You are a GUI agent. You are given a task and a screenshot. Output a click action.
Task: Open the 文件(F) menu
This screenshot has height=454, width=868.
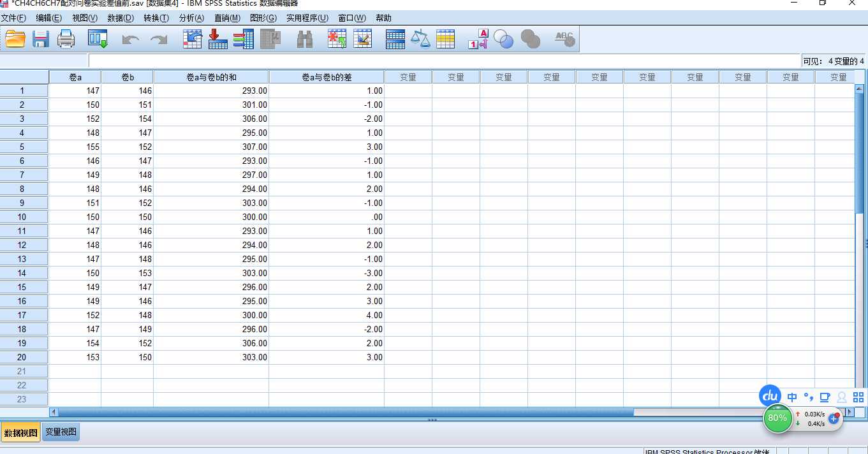click(x=13, y=18)
